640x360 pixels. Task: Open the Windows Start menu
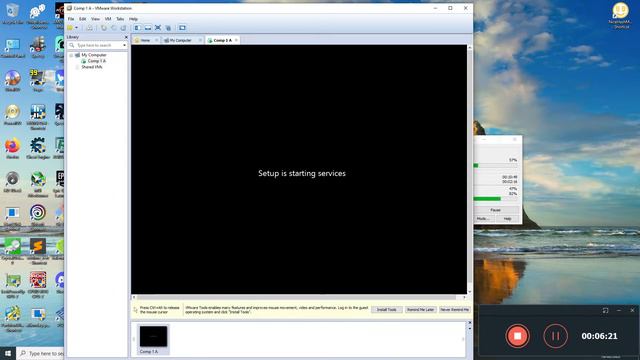pyautogui.click(x=8, y=353)
